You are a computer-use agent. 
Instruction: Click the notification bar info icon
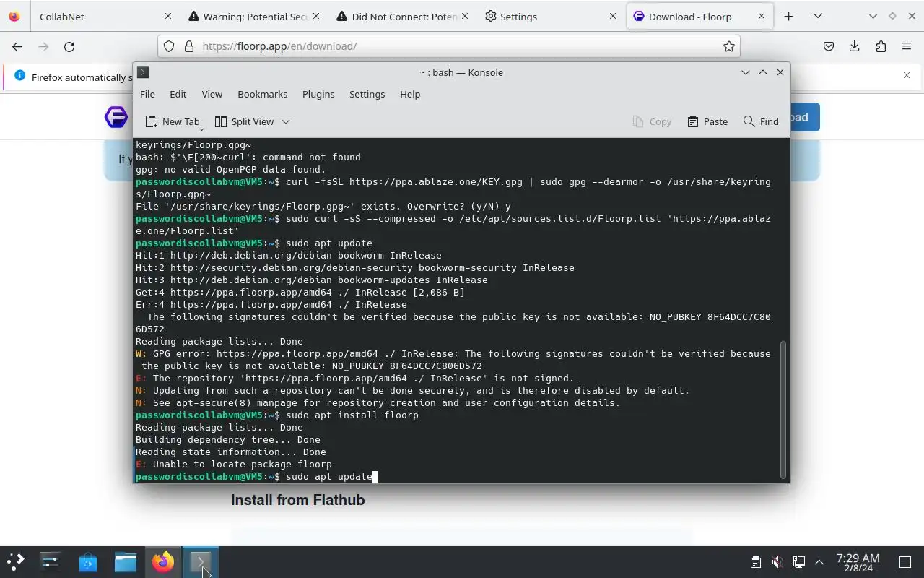click(19, 76)
